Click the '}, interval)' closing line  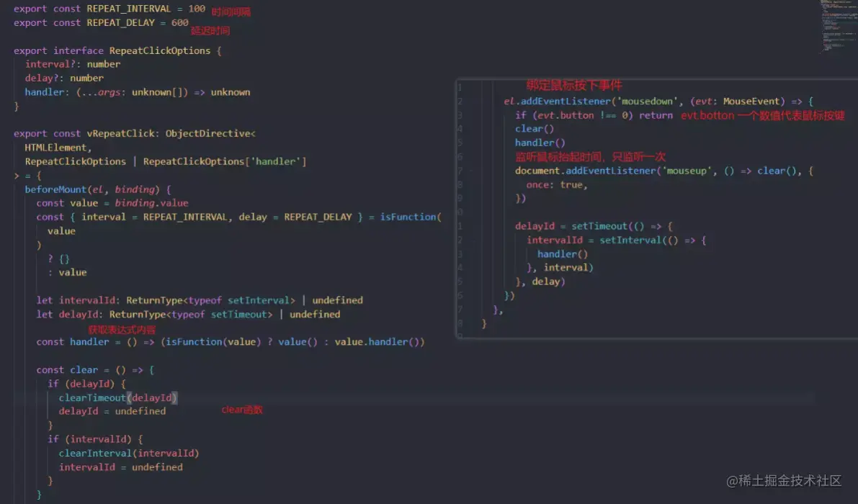pos(560,268)
